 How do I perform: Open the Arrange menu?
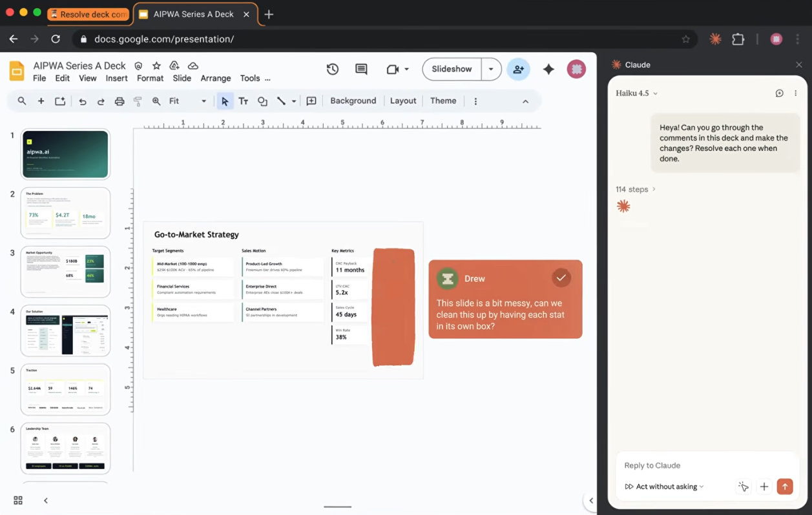click(215, 78)
